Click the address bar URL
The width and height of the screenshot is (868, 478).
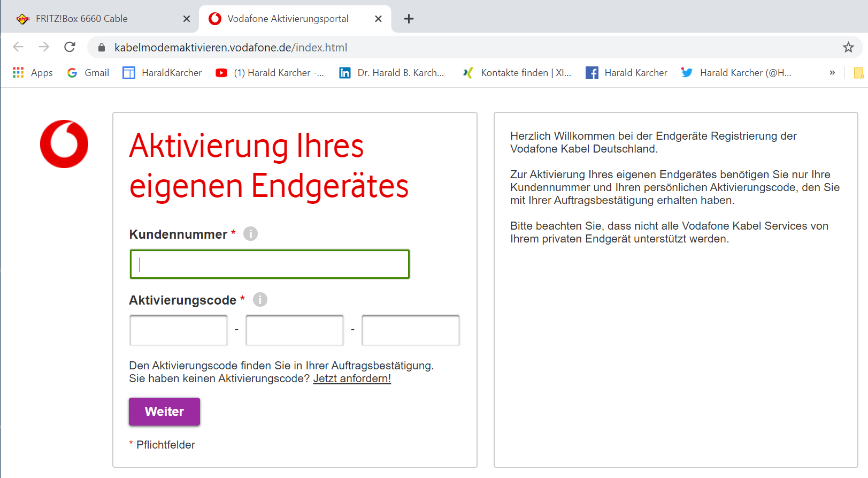click(231, 48)
